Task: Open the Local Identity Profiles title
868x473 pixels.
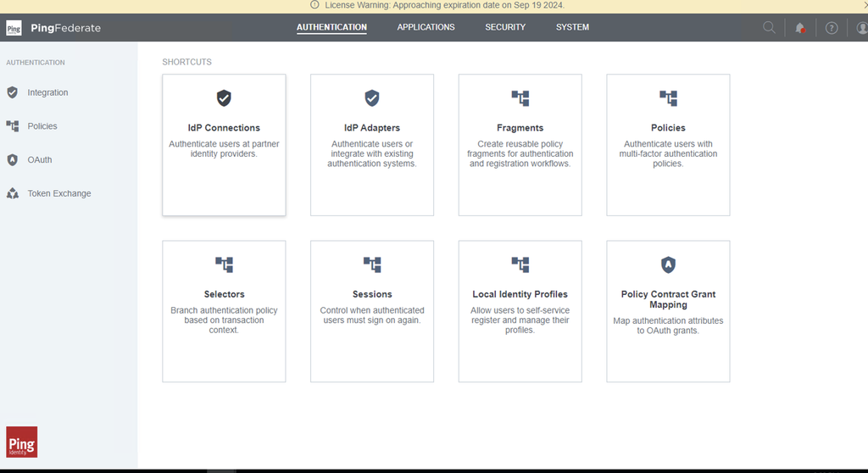Action: tap(520, 294)
